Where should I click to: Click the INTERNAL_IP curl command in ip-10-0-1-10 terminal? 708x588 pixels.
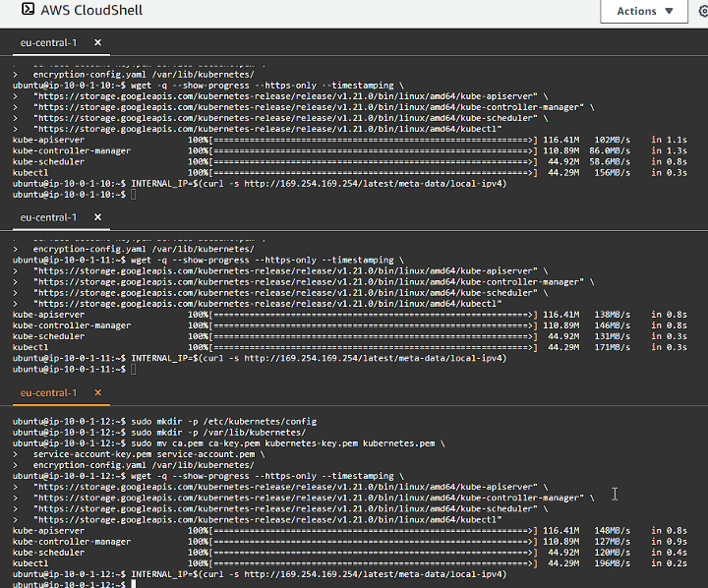coord(319,184)
